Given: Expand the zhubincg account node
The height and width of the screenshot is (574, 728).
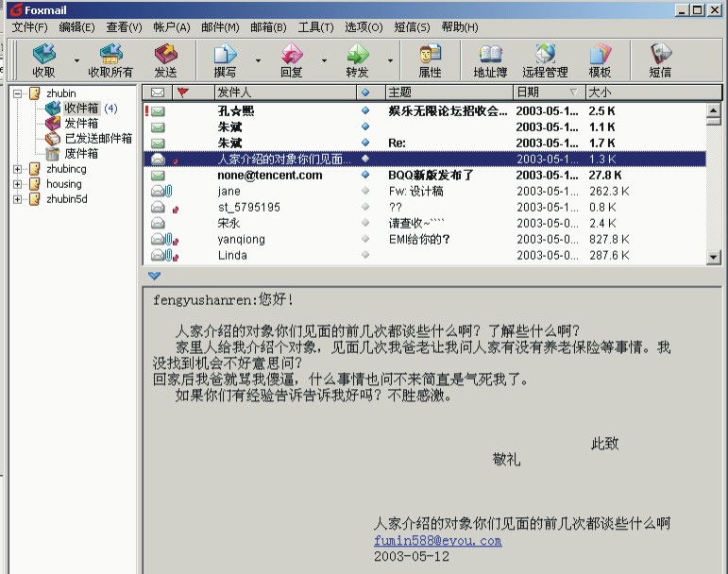Looking at the screenshot, I should point(18,169).
